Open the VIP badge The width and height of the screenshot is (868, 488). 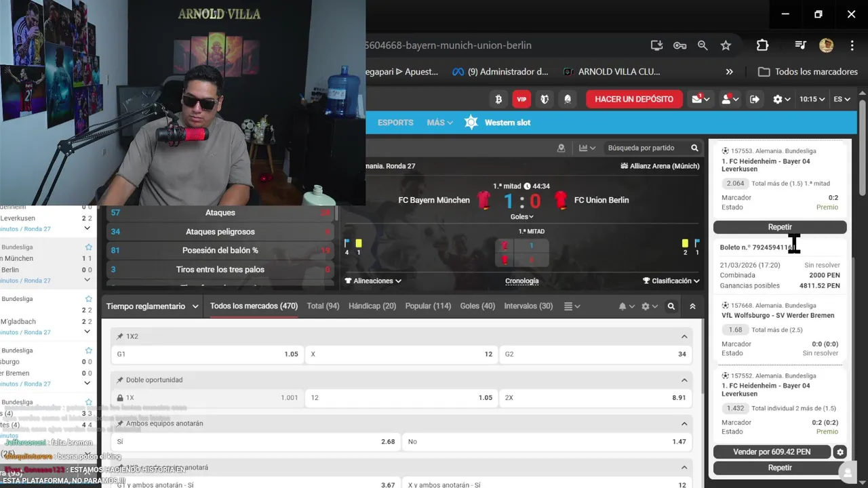point(521,99)
